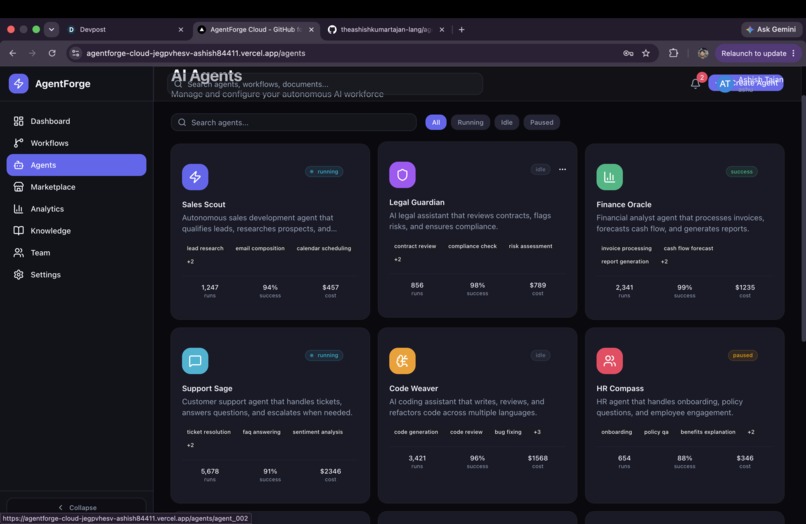Click the Code Weaver orange icon
Viewport: 806px width, 524px height.
click(x=402, y=361)
